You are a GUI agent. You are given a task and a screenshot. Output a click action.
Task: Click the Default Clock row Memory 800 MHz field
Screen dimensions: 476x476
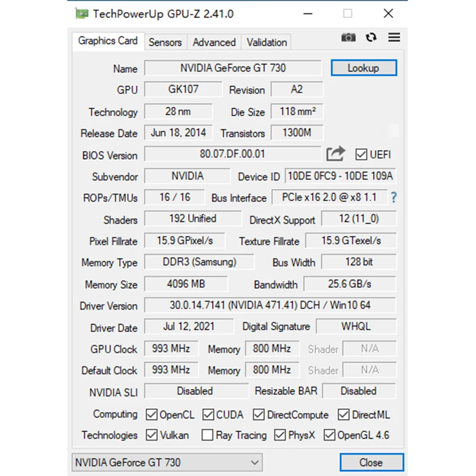(x=272, y=370)
